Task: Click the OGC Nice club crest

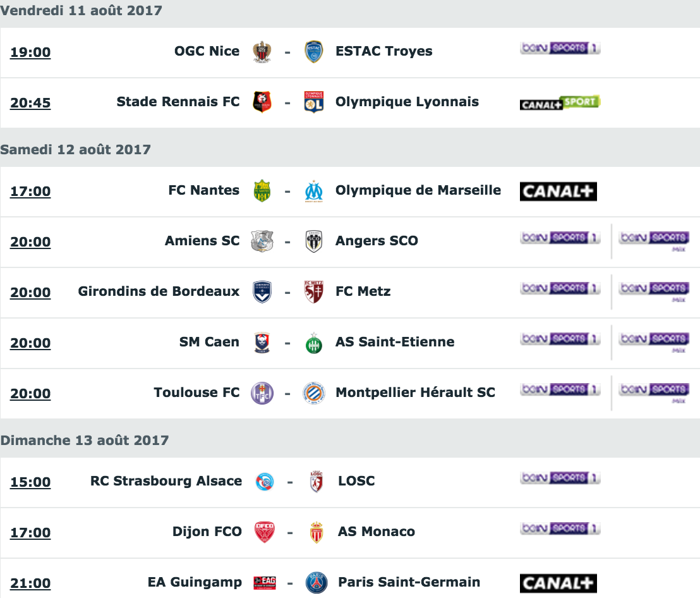Action: pos(262,52)
